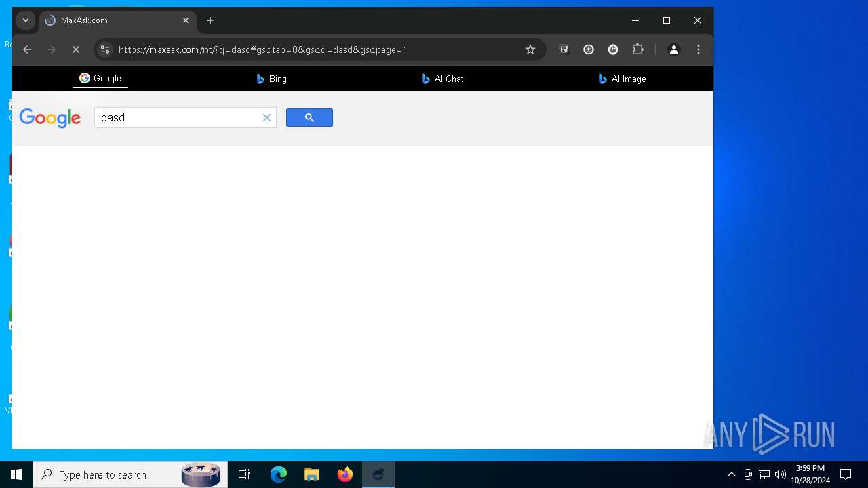The image size is (868, 488).
Task: Open File Explorer from the taskbar
Action: (x=311, y=474)
